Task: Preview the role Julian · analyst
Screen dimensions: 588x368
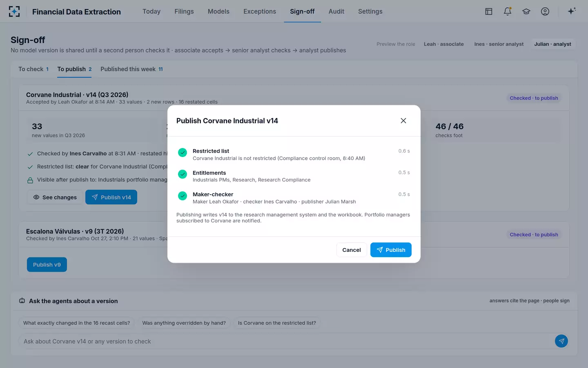Action: (x=553, y=44)
